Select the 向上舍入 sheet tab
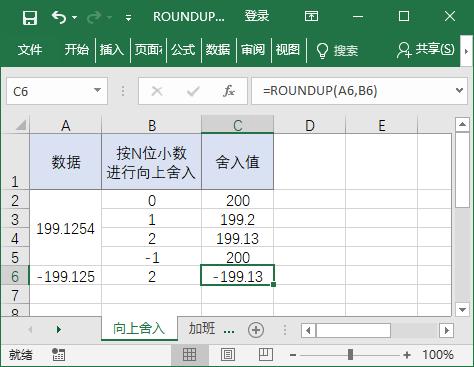 139,328
